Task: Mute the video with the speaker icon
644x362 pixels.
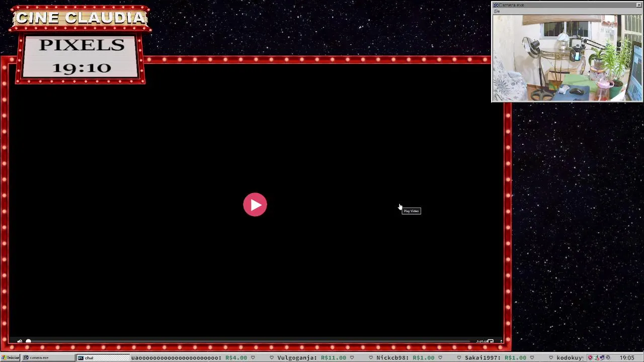Action: [x=20, y=341]
